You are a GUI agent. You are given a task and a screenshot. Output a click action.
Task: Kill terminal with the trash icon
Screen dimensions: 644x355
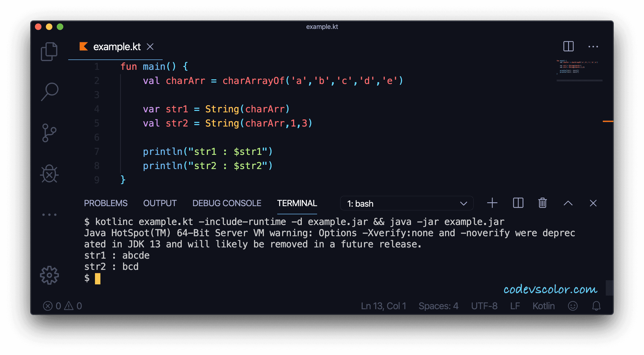(542, 203)
